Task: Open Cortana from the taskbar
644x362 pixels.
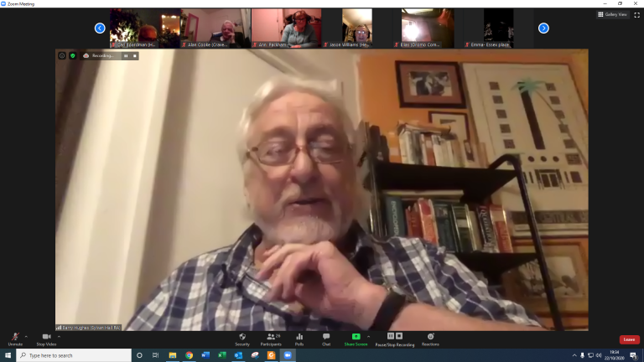Action: point(139,355)
